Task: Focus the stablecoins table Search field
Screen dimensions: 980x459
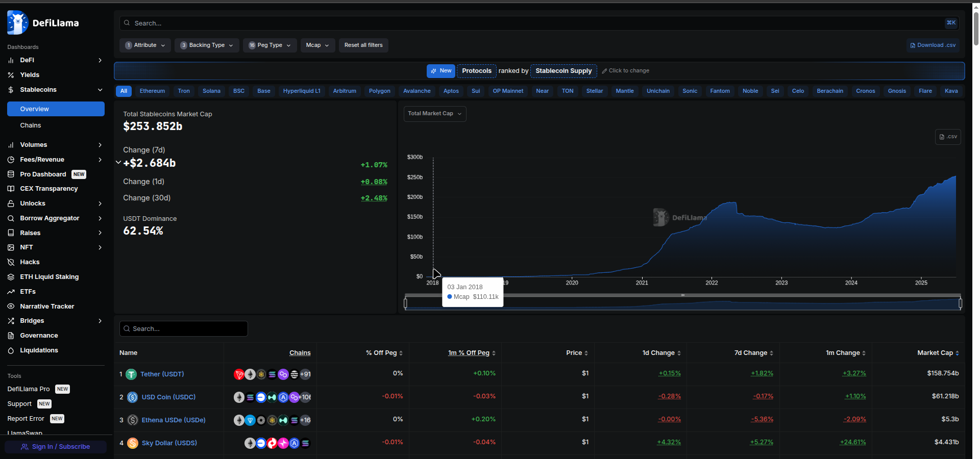Action: [184, 329]
